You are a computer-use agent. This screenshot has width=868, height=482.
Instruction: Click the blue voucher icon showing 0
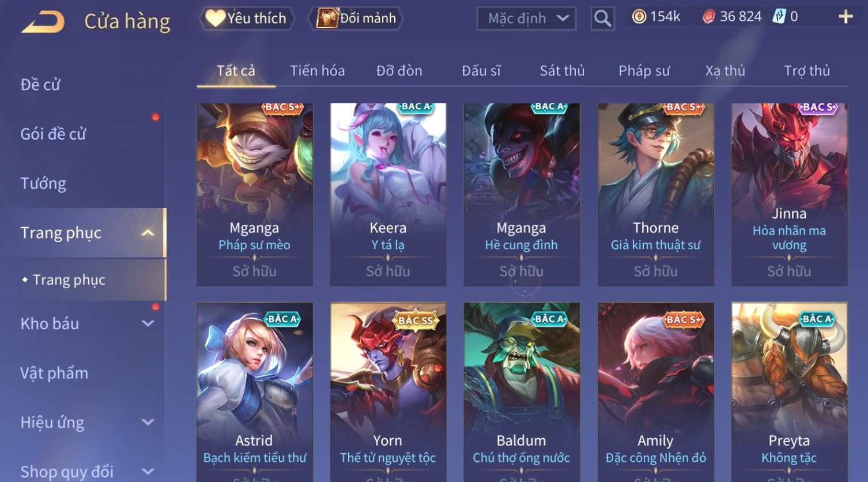coord(779,17)
